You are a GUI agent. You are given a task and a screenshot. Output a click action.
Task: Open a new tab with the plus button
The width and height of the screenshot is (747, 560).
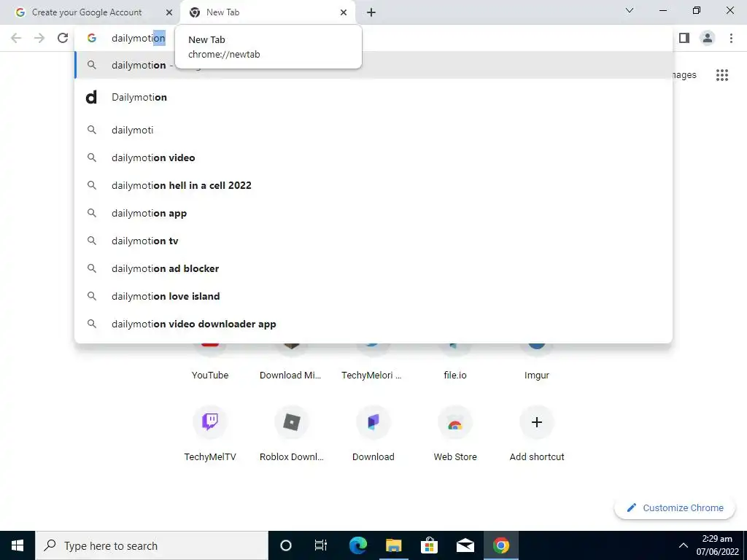[371, 12]
